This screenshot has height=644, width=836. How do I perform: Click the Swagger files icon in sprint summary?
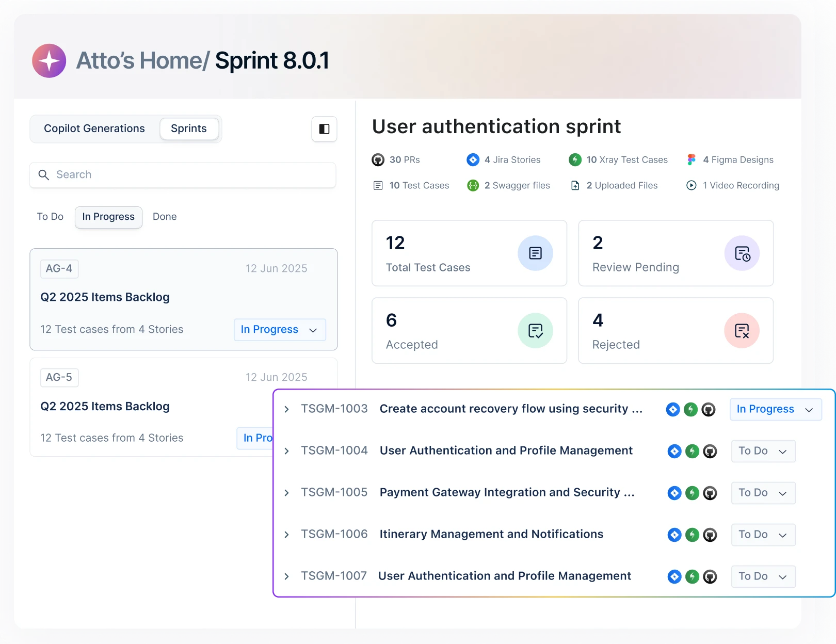[473, 185]
